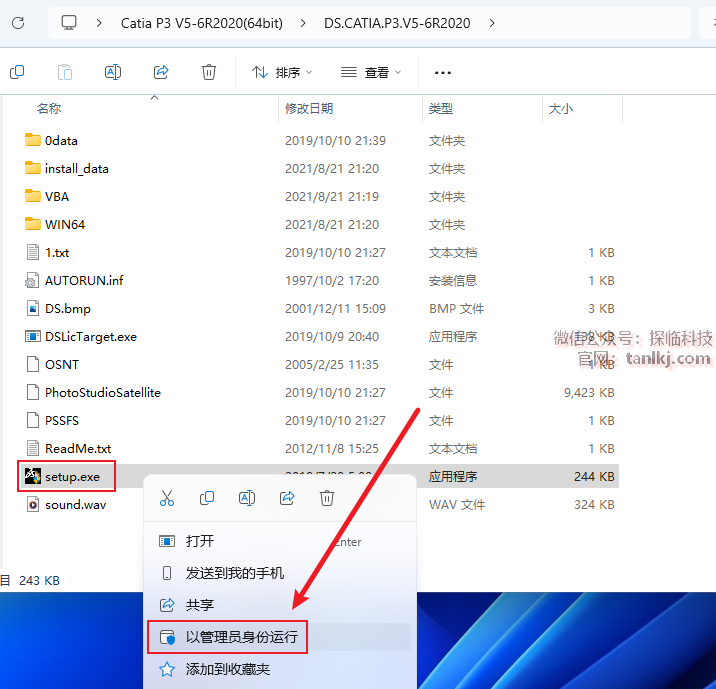The image size is (716, 689).
Task: Sort by 名称 column header
Action: pyautogui.click(x=49, y=109)
